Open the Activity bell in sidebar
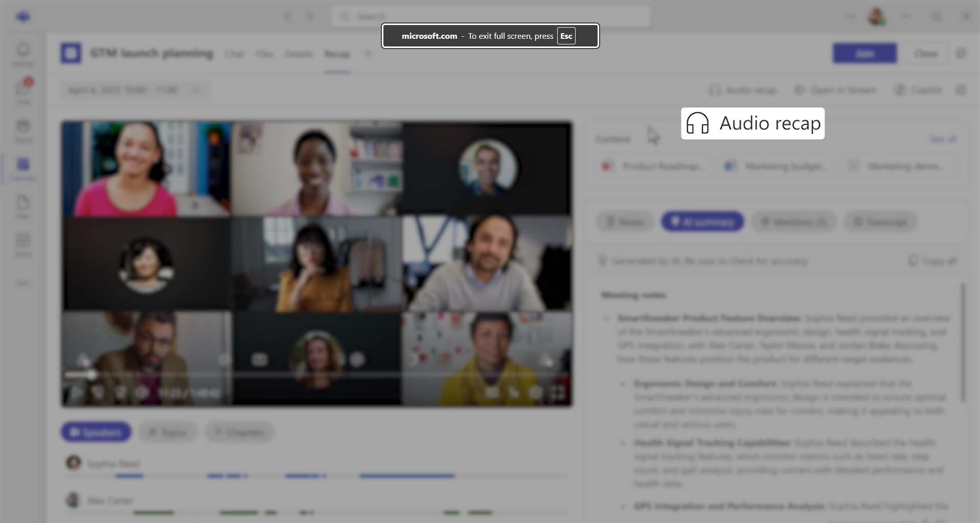 coord(23,53)
